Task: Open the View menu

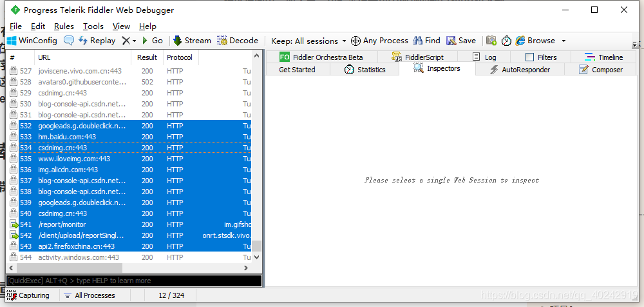Action: (x=121, y=26)
